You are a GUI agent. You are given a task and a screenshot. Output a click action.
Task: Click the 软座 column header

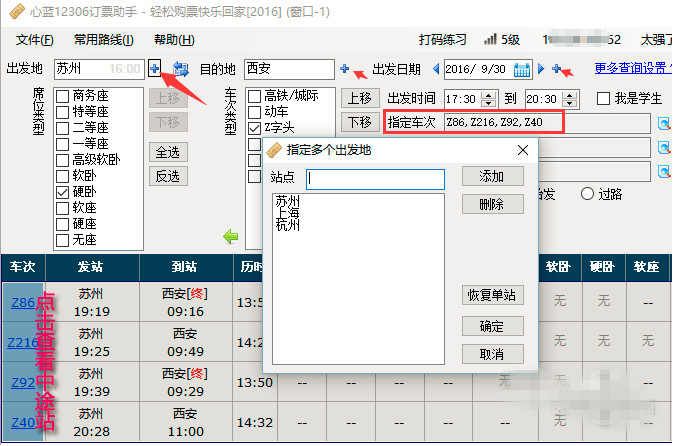[x=647, y=267]
